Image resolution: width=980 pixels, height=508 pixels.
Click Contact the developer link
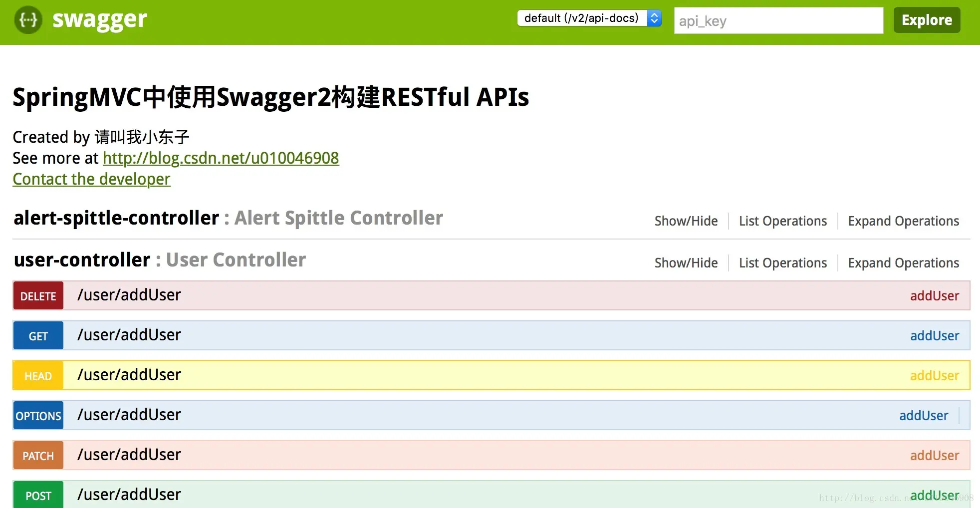91,179
